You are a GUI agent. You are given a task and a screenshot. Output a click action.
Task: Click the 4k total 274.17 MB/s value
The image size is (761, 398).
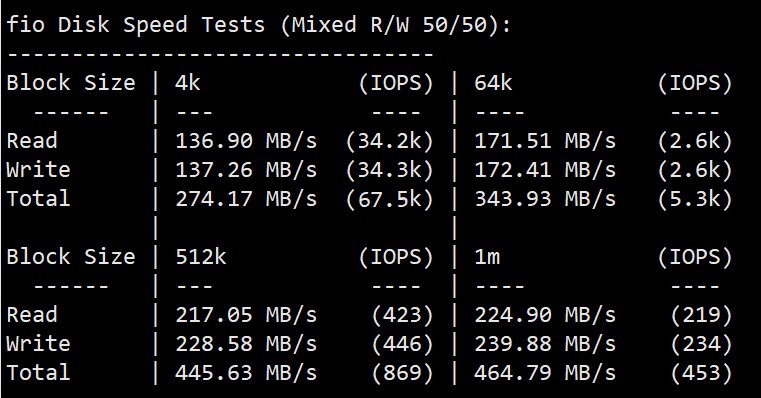click(x=246, y=199)
